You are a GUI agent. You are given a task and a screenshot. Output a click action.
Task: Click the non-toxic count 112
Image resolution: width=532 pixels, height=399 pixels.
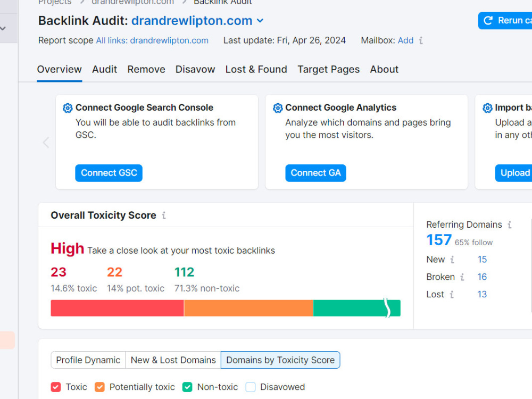[x=184, y=272]
